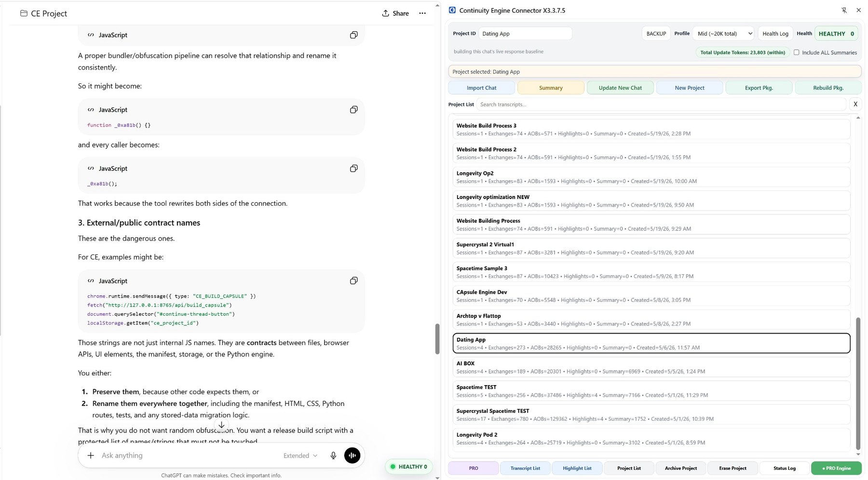
Task: Select Website Build Process 3 project
Action: [x=651, y=130]
